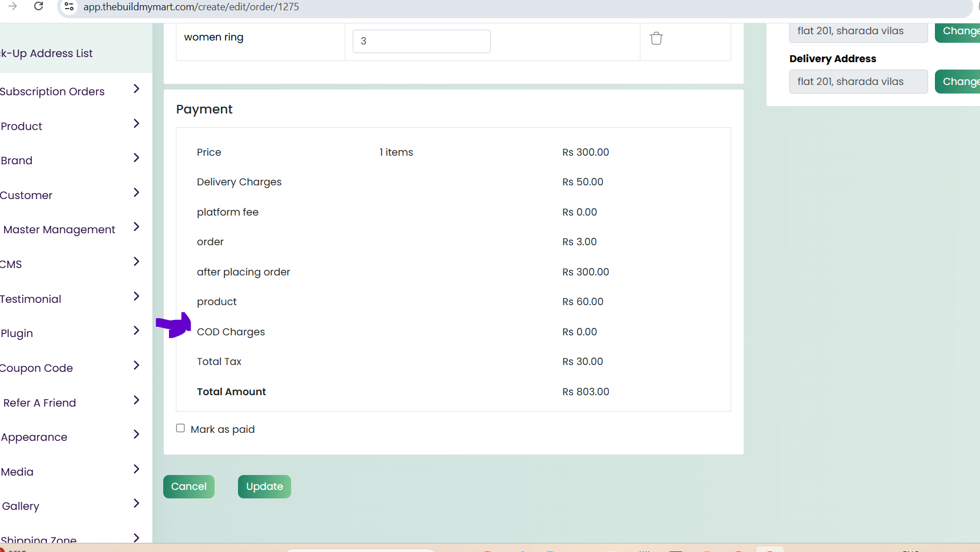Click the Delivery Address text field
This screenshot has height=552, width=980.
pos(858,82)
